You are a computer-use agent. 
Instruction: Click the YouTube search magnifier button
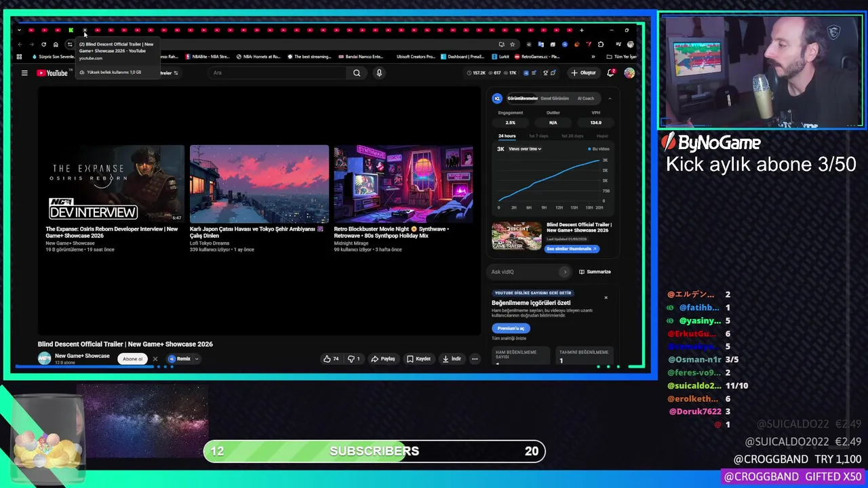[x=357, y=73]
